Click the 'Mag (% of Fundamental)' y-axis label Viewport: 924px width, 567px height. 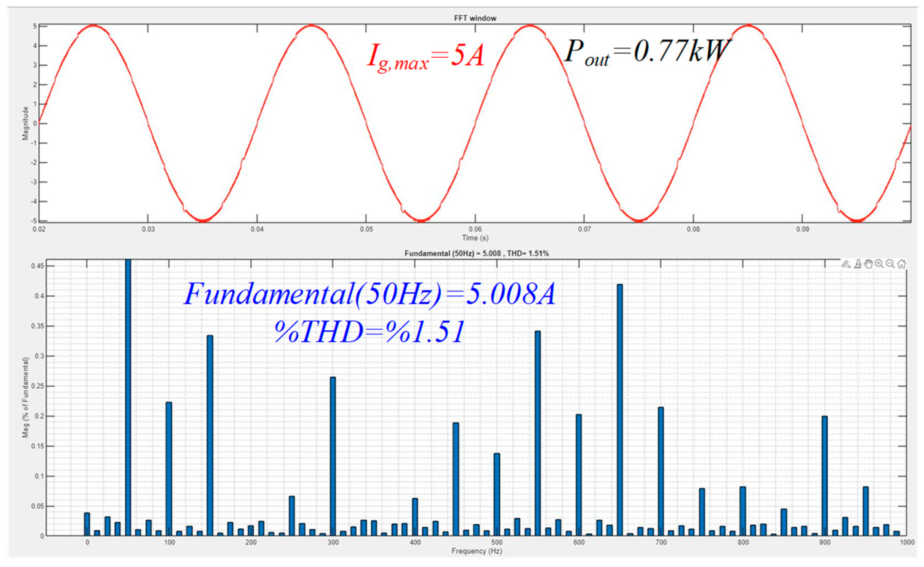point(26,397)
